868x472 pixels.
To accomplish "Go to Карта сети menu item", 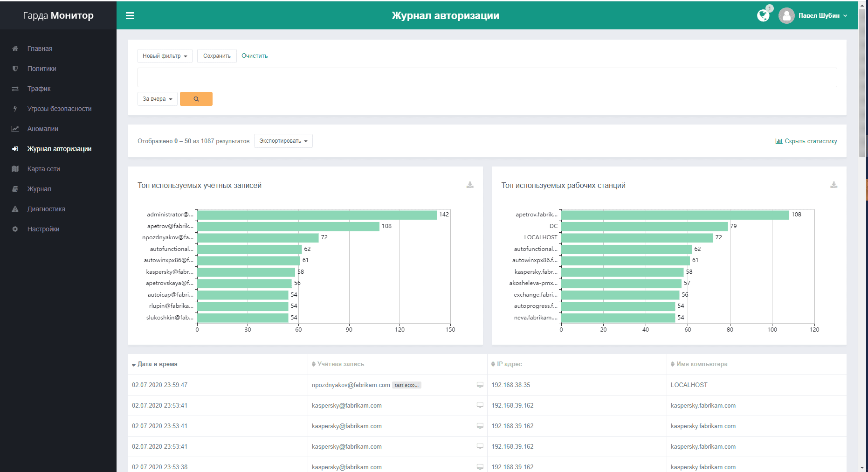I will [x=43, y=169].
